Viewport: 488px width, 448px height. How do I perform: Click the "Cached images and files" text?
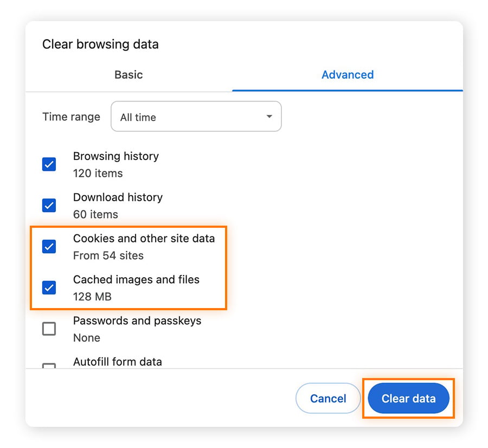136,279
